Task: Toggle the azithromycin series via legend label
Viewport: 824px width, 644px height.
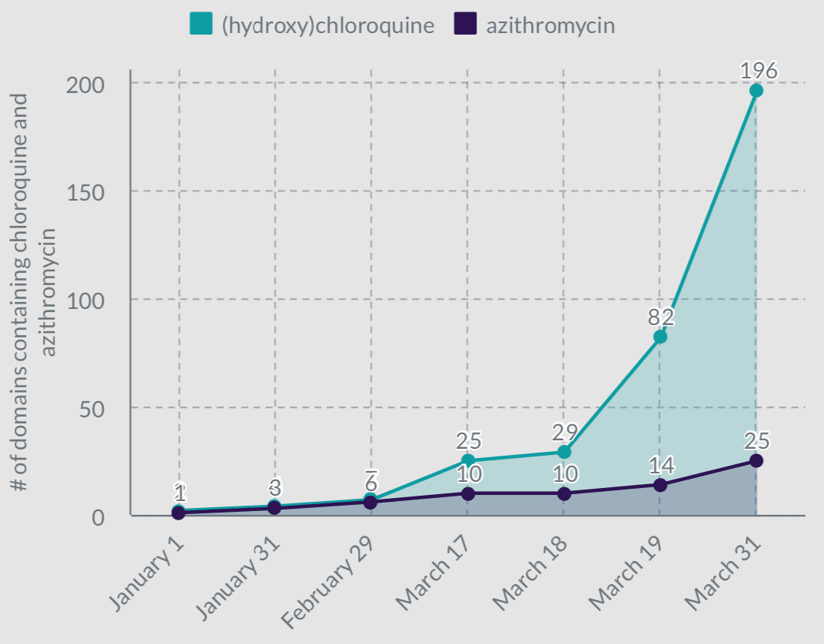Action: (550, 25)
